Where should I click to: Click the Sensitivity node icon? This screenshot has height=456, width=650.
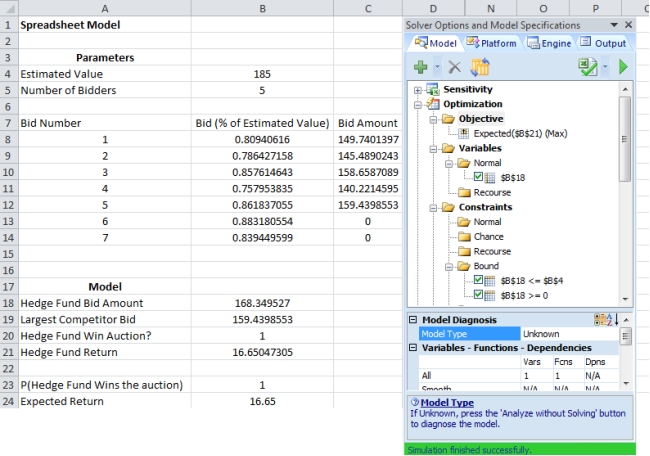pyautogui.click(x=432, y=89)
